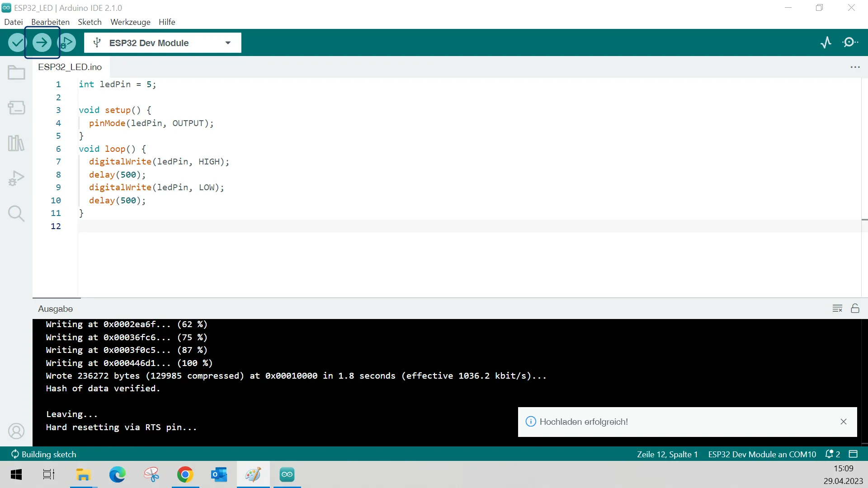Viewport: 868px width, 488px height.
Task: Place cursor on empty line 12 of editor
Action: [x=469, y=226]
